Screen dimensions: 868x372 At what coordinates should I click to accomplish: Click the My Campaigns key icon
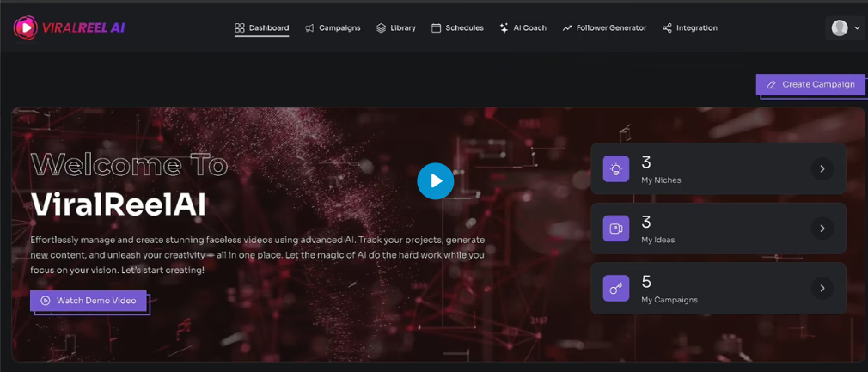point(616,289)
